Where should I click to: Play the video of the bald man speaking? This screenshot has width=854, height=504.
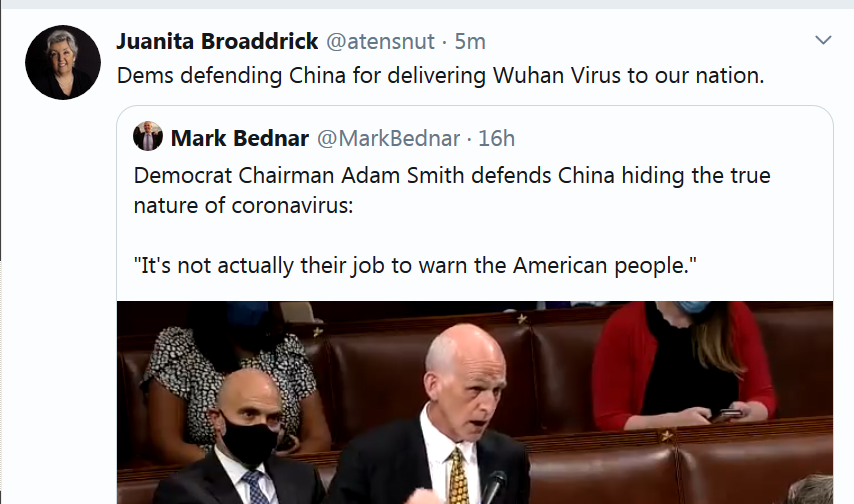click(x=474, y=403)
